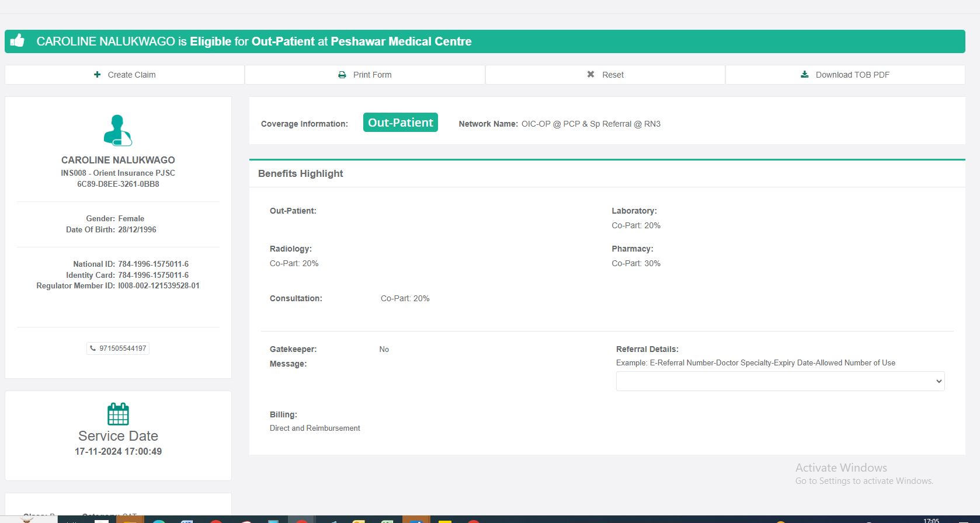Click the taskbar clock showing 17:05
Screen dimensions: 980x523
click(x=931, y=520)
